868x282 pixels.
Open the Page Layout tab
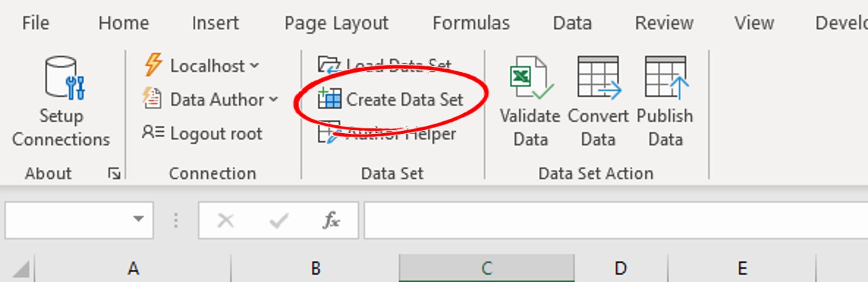click(x=336, y=23)
